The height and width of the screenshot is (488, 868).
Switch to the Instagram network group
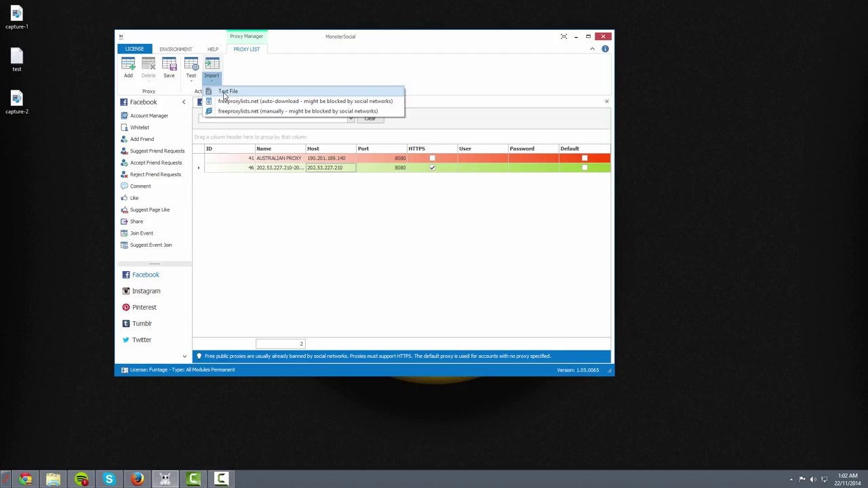[146, 291]
